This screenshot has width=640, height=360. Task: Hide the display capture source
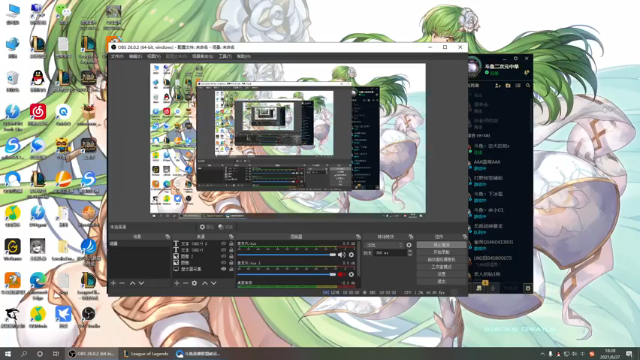click(x=223, y=269)
